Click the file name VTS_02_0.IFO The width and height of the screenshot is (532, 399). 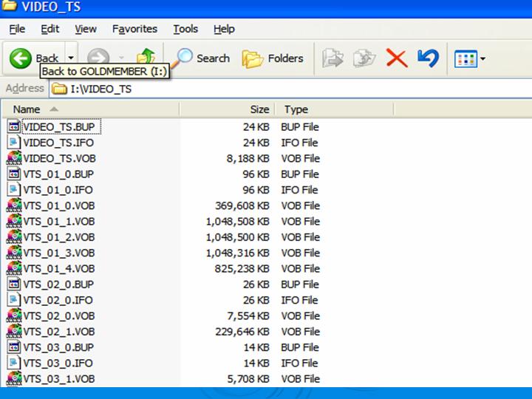click(58, 300)
